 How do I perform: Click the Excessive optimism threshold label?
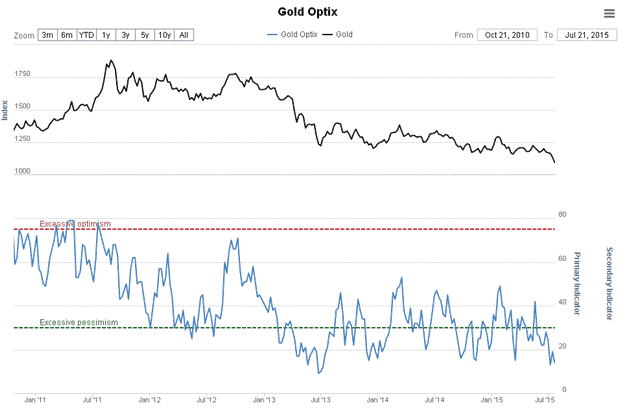75,223
